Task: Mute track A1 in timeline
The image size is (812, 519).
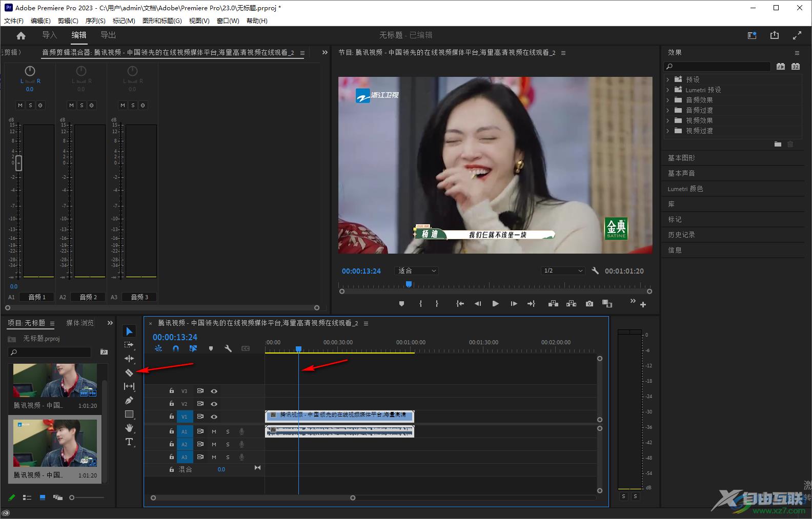Action: (214, 431)
